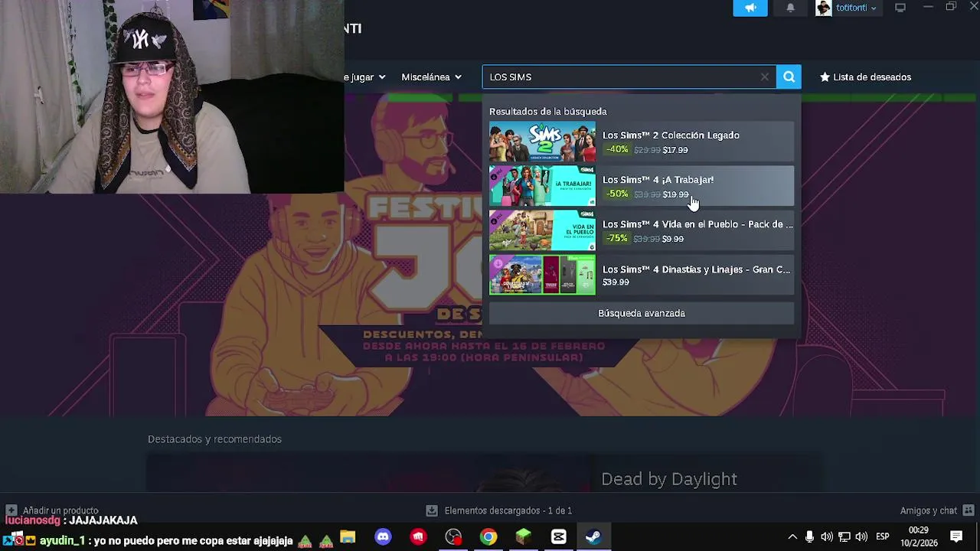Screen dimensions: 980x551
Task: Expand the totitonti account dropdown
Action: 874,8
